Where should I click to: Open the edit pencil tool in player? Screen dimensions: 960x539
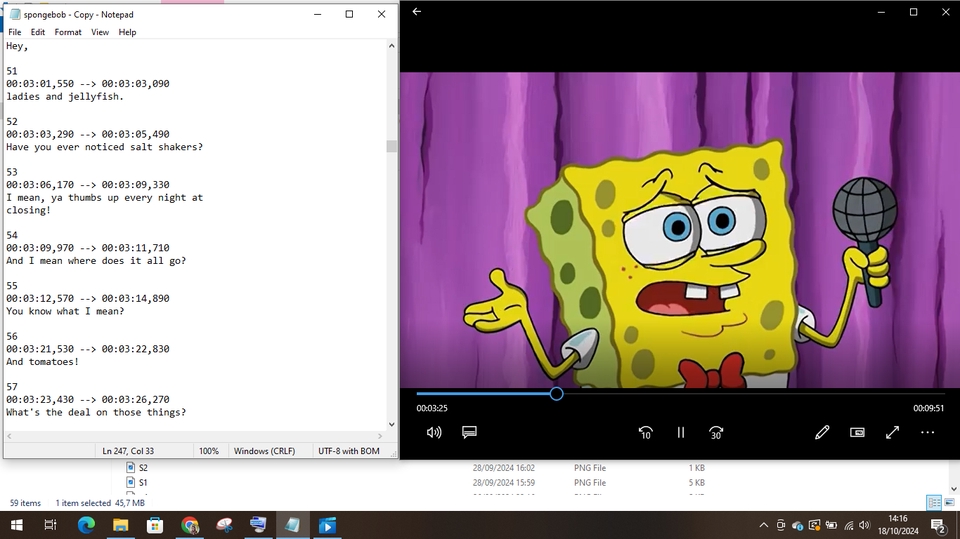[822, 432]
